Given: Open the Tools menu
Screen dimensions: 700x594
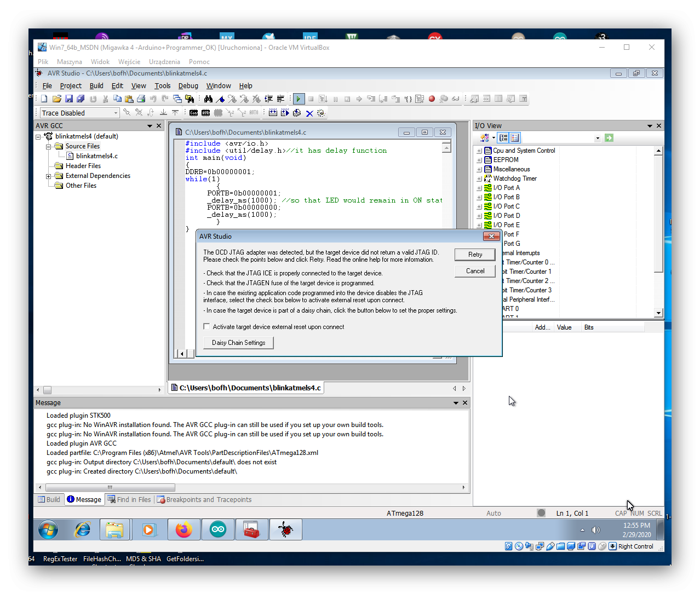Looking at the screenshot, I should point(162,86).
